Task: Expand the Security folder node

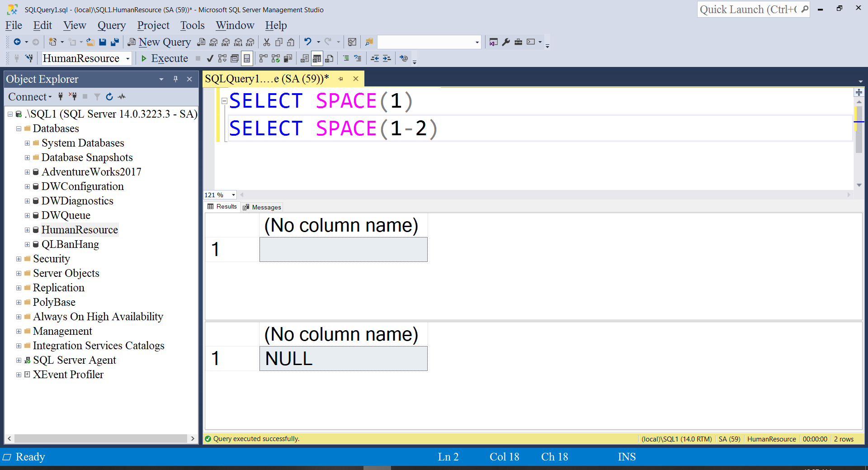Action: pyautogui.click(x=19, y=259)
